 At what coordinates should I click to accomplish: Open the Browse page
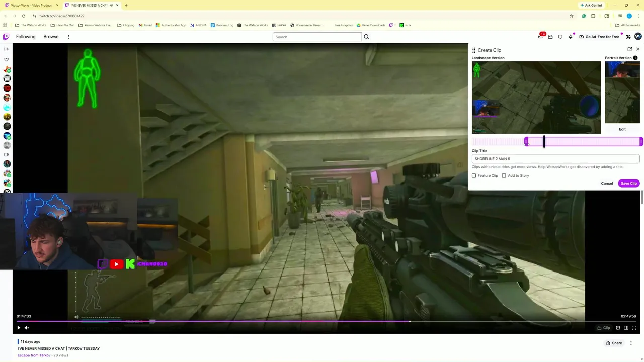(x=51, y=37)
